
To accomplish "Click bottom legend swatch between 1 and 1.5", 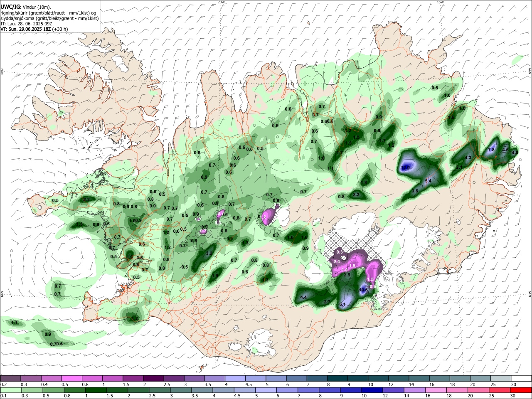I will (96, 390).
